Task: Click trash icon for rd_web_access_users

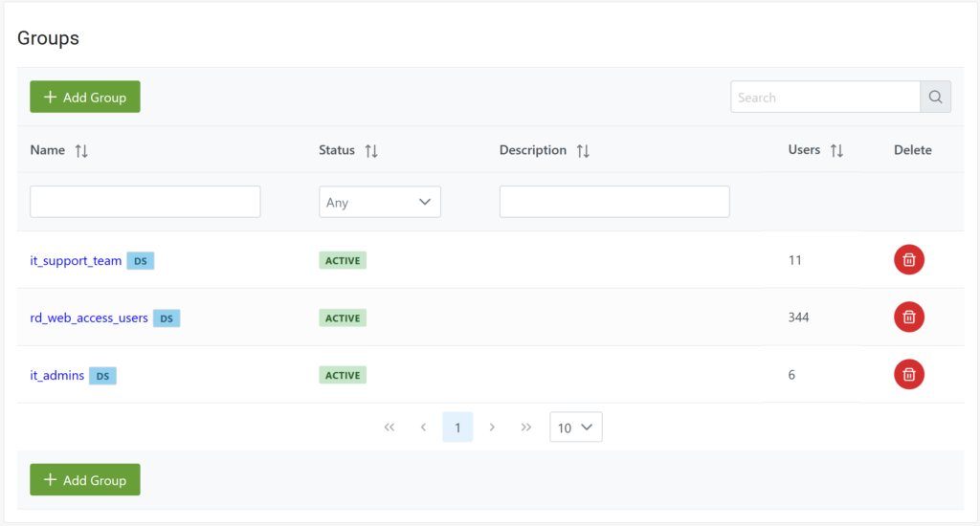Action: click(x=908, y=317)
